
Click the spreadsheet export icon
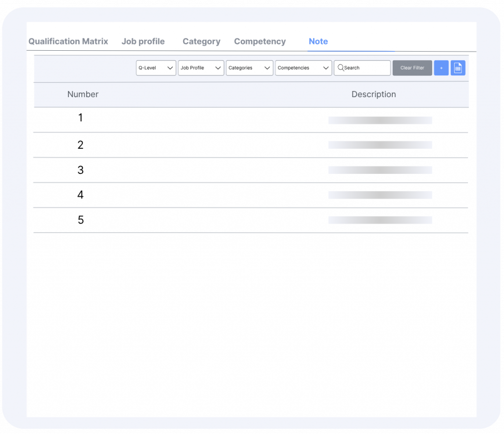coord(458,68)
